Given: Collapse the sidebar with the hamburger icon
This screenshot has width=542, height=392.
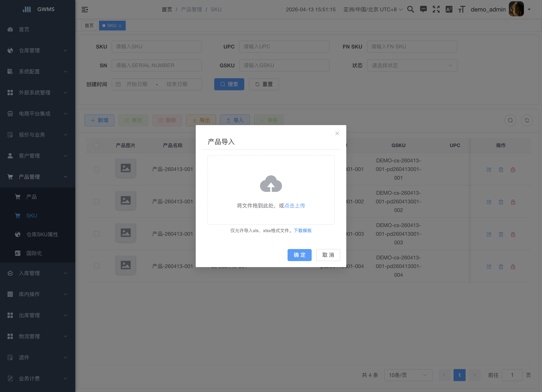Looking at the screenshot, I should tap(85, 10).
